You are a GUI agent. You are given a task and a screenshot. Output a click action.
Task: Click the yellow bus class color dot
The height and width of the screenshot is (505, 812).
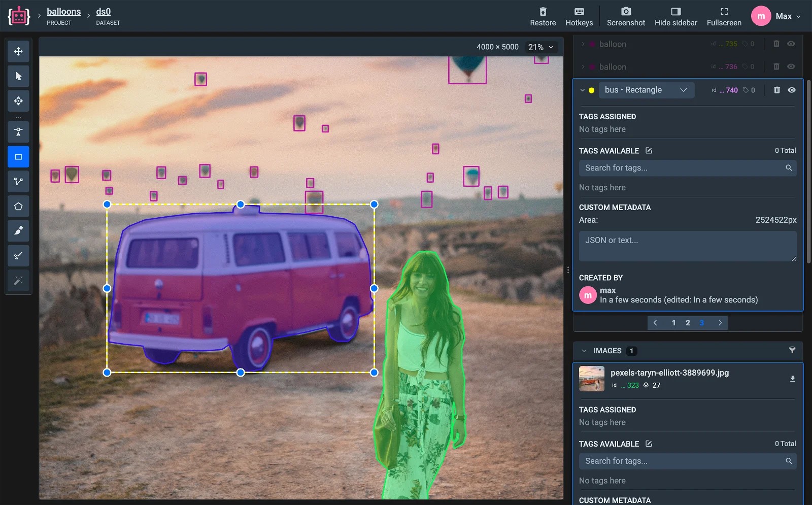point(591,90)
